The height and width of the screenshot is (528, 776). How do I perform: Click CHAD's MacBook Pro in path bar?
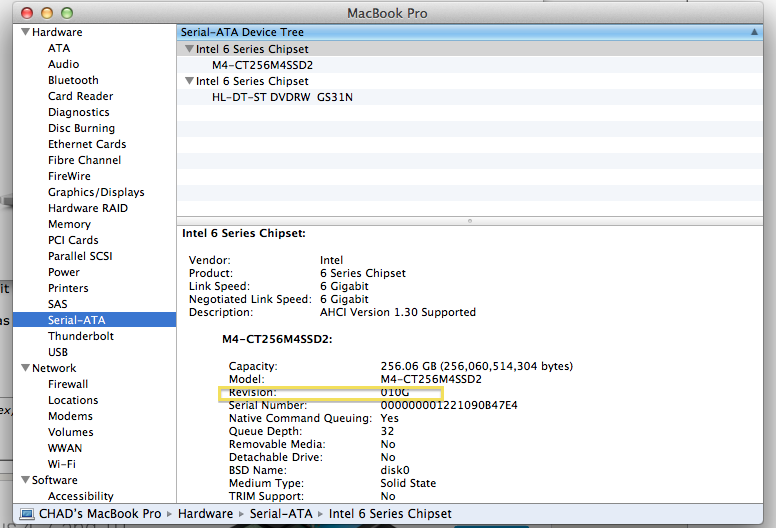point(100,514)
